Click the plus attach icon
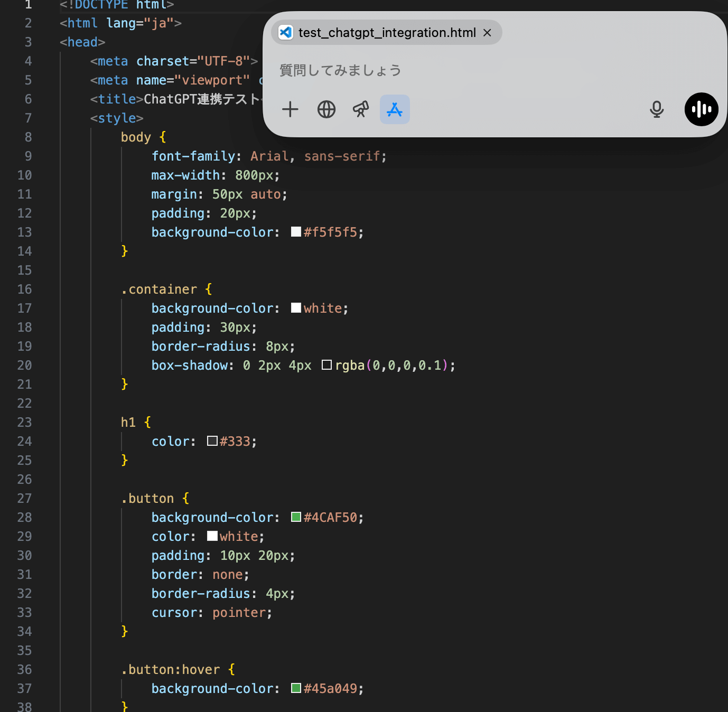The height and width of the screenshot is (712, 728). pos(290,109)
